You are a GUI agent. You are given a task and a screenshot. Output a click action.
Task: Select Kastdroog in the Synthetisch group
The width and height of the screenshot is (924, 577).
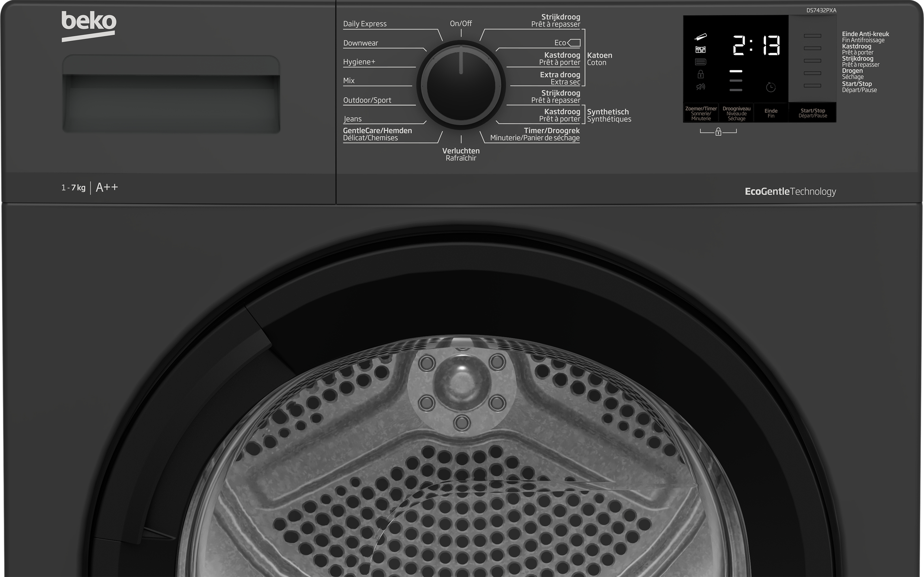tap(559, 115)
